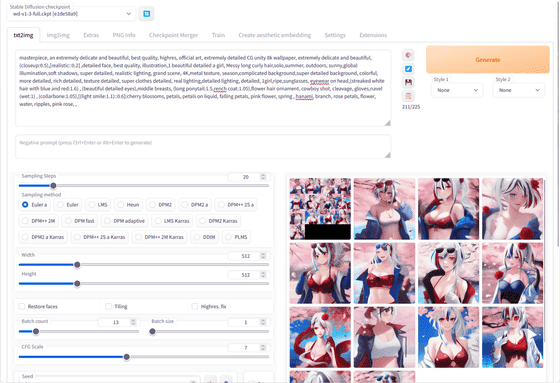Select the DPM++ 2S a sampler
This screenshot has height=383, width=560.
point(236,205)
